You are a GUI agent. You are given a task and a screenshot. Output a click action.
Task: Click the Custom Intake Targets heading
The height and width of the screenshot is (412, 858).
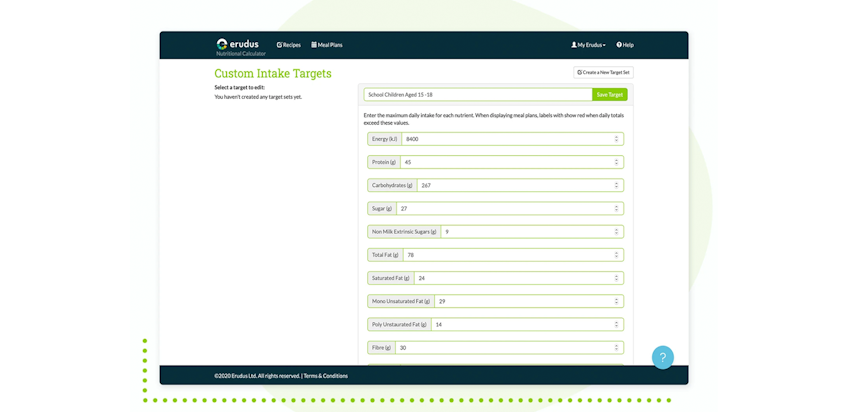(x=273, y=73)
